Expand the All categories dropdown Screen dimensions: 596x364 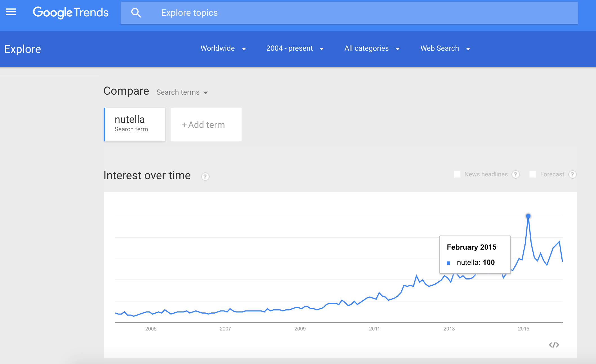pyautogui.click(x=372, y=48)
